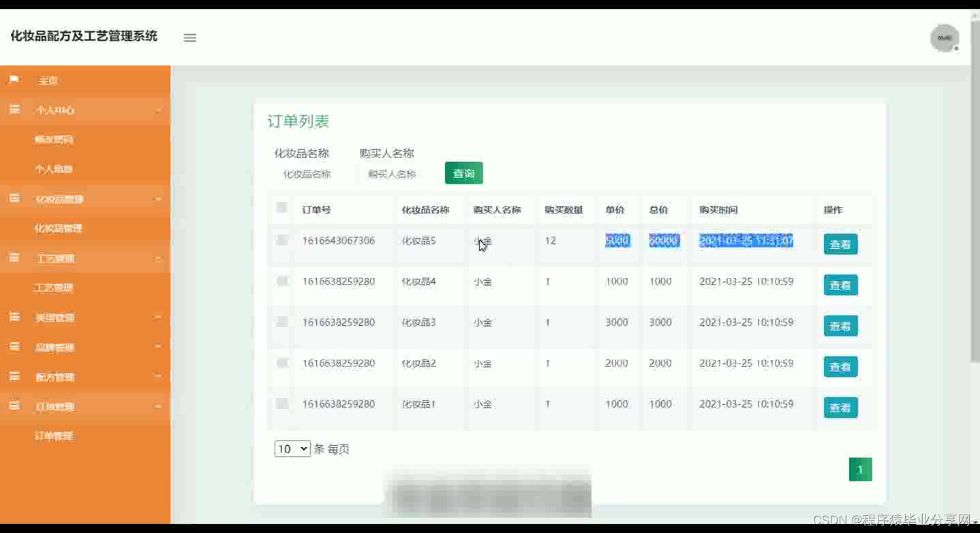This screenshot has width=980, height=533.
Task: Click the 化妆品1 cell
Action: (419, 404)
